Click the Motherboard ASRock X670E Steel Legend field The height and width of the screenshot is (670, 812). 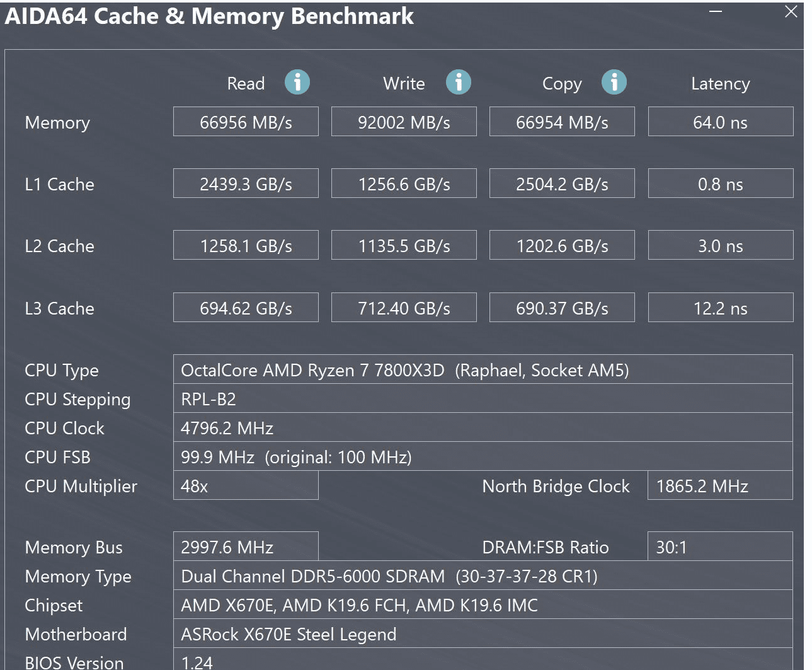tap(483, 634)
